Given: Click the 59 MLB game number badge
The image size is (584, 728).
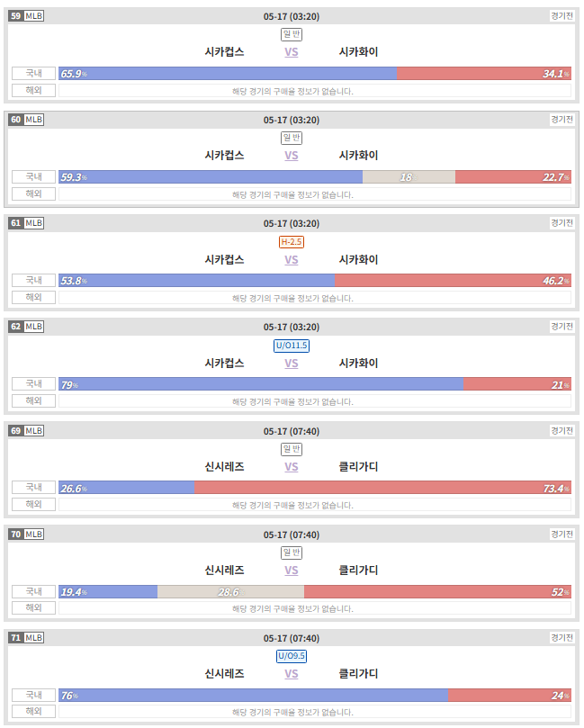Looking at the screenshot, I should pyautogui.click(x=26, y=16).
